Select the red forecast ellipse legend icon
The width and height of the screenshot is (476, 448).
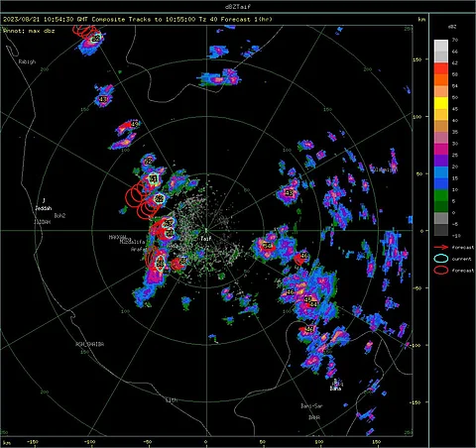coord(441,271)
